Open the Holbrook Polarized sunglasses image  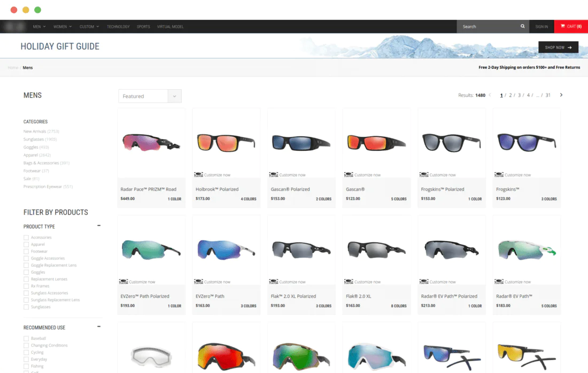point(226,143)
